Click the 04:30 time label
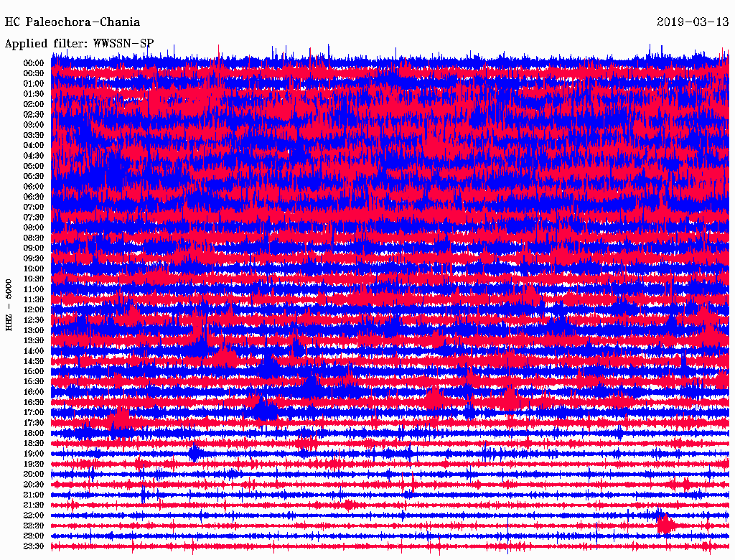 pyautogui.click(x=34, y=156)
